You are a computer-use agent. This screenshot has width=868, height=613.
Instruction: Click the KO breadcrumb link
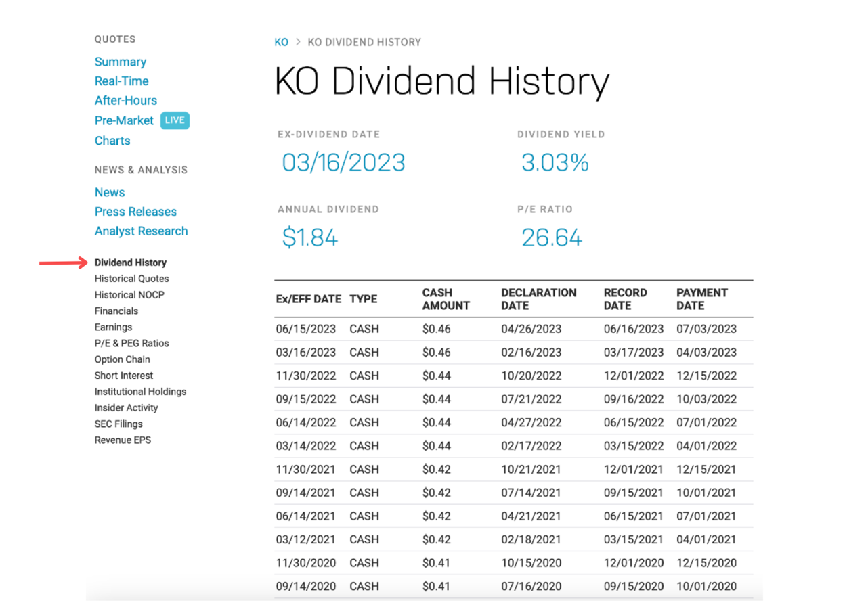click(x=281, y=42)
